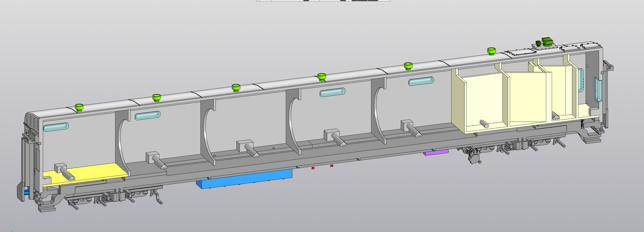Click small dark green part beside green box
The height and width of the screenshot is (232, 644).
pos(538,43)
